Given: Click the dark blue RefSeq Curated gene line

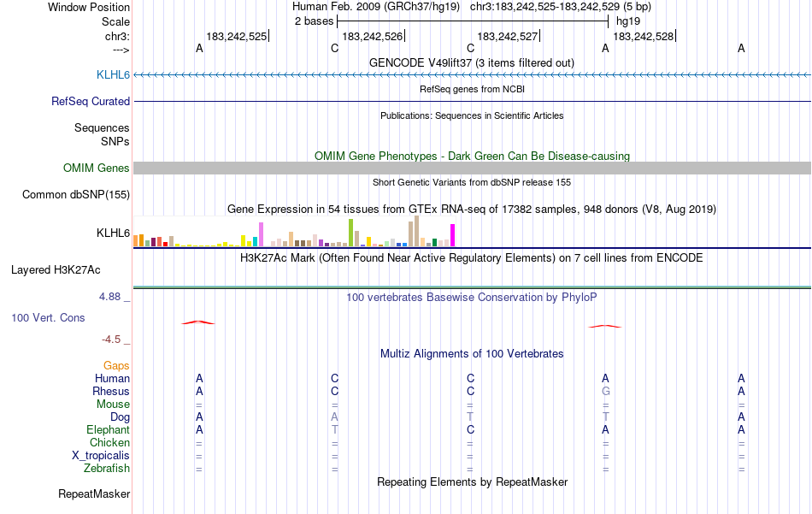Looking at the screenshot, I should (472, 101).
